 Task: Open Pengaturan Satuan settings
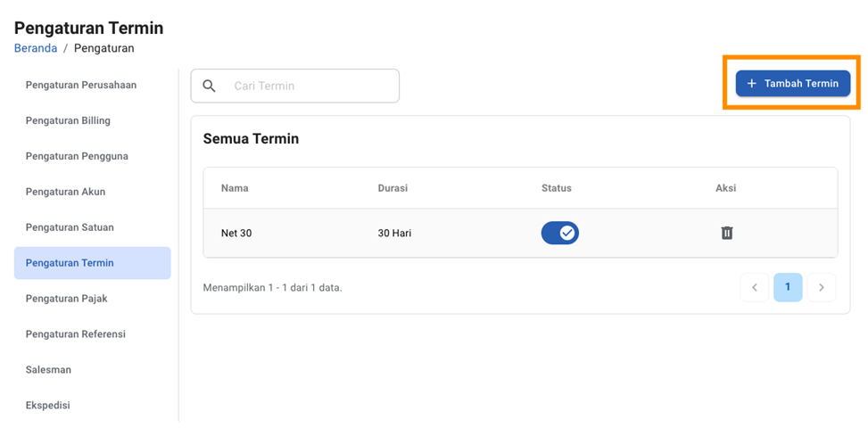(70, 227)
